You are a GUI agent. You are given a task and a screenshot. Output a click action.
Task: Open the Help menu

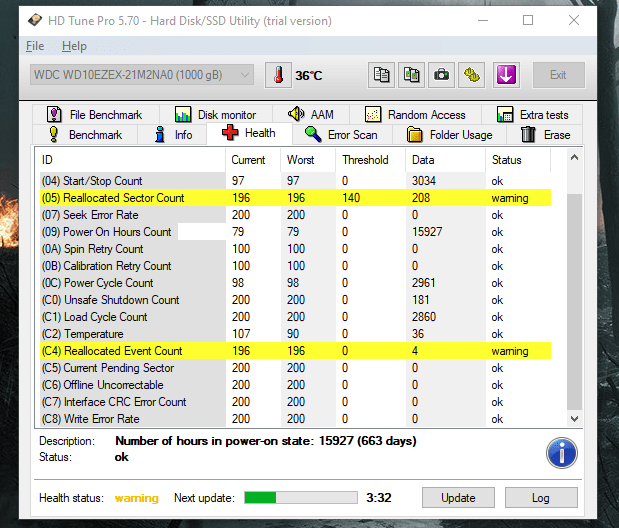(74, 46)
